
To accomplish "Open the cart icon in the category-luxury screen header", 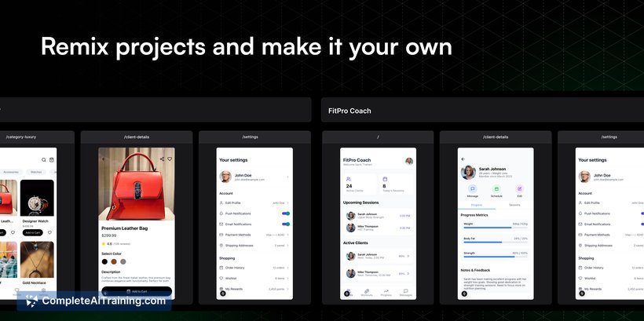I will (52, 159).
